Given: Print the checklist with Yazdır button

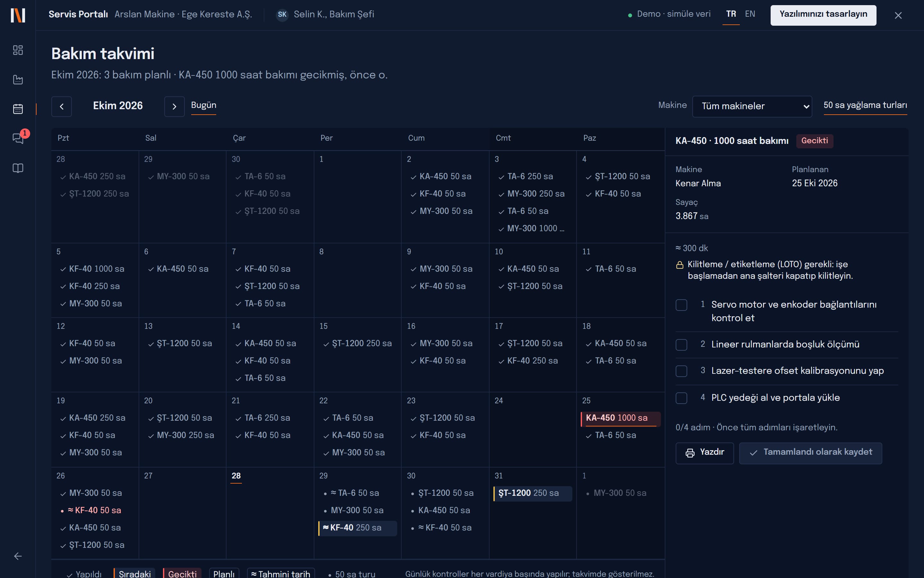Looking at the screenshot, I should pyautogui.click(x=705, y=453).
